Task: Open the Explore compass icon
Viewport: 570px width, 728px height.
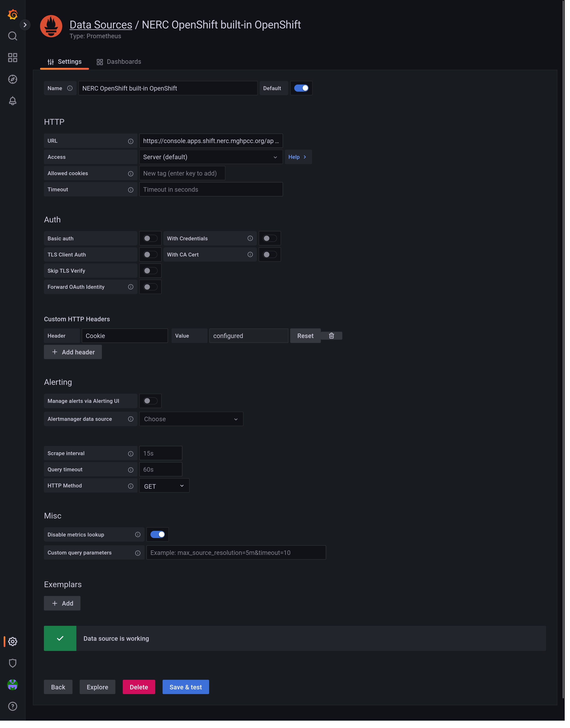Action: tap(13, 80)
